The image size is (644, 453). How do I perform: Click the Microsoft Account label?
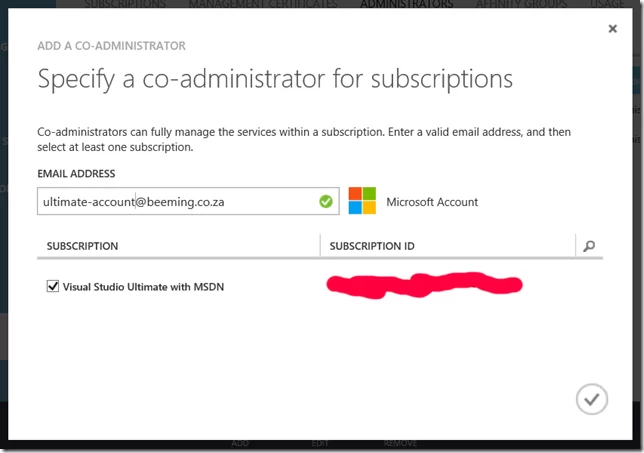(x=432, y=202)
